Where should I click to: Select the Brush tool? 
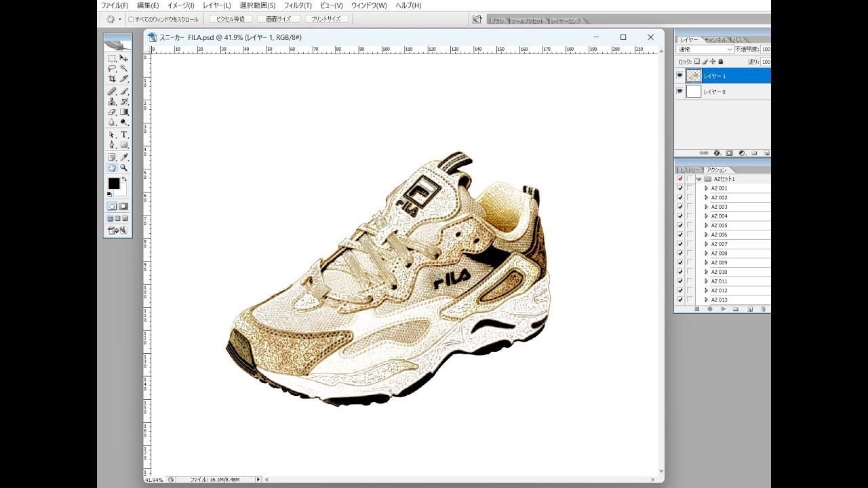tap(124, 91)
